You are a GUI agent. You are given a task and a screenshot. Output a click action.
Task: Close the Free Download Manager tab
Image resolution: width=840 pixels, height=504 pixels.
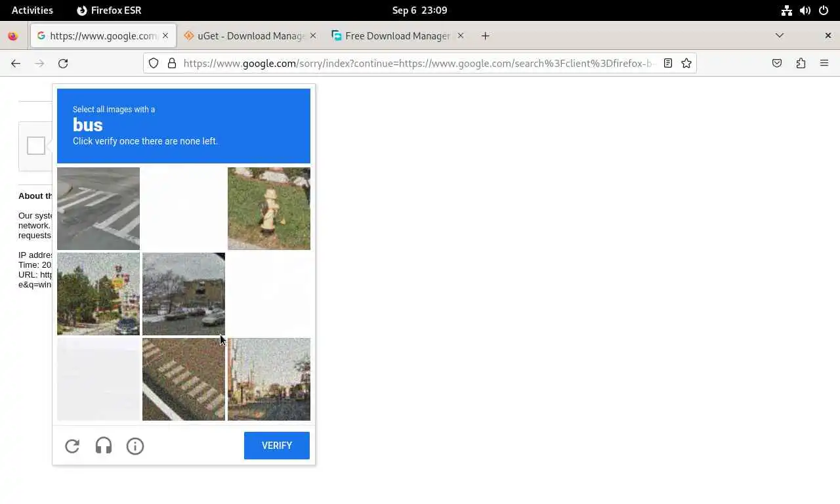pyautogui.click(x=460, y=35)
